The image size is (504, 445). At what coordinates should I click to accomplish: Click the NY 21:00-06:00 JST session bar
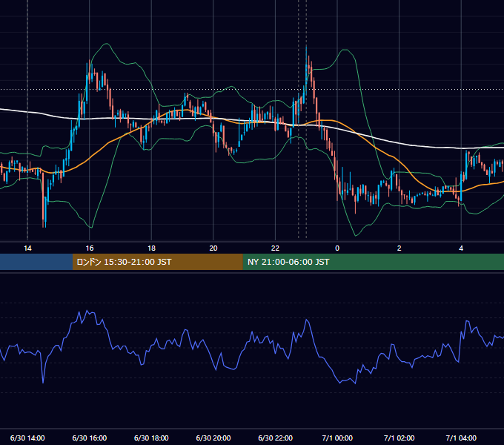coord(373,262)
